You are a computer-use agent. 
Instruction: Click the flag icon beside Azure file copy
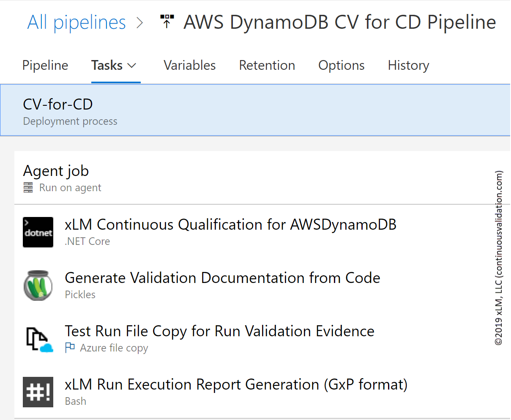(x=70, y=348)
